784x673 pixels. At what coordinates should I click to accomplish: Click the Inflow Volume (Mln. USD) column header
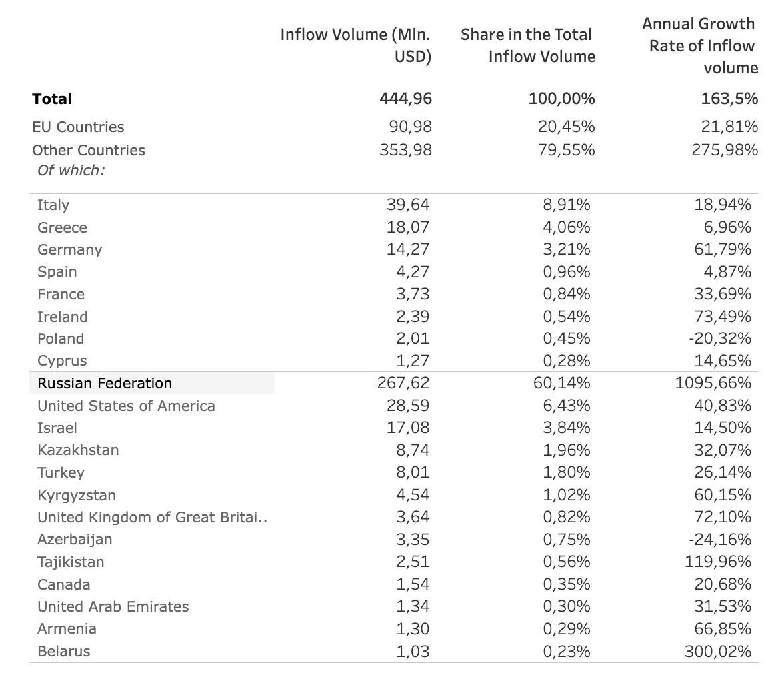point(355,45)
